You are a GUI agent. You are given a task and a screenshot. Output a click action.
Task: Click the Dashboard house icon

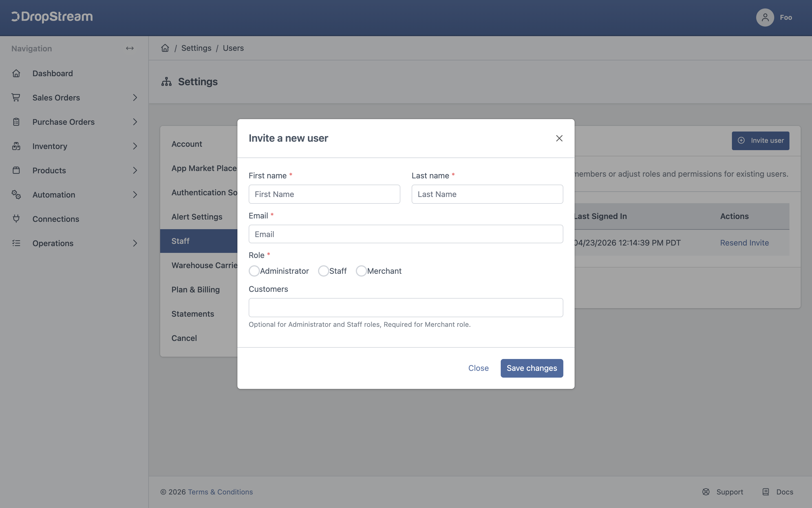tap(16, 73)
